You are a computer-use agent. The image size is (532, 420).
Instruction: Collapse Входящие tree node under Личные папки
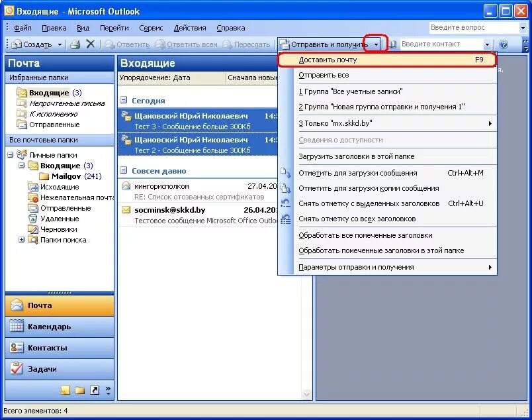(x=21, y=166)
